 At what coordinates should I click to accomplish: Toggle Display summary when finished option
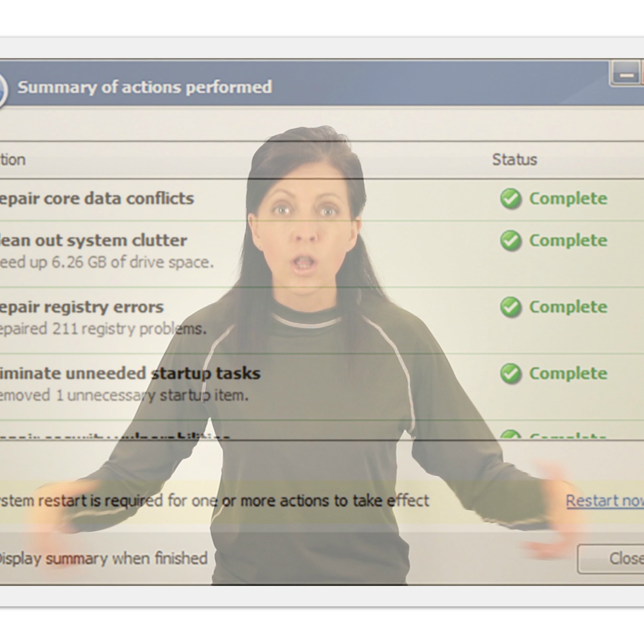[x=103, y=558]
